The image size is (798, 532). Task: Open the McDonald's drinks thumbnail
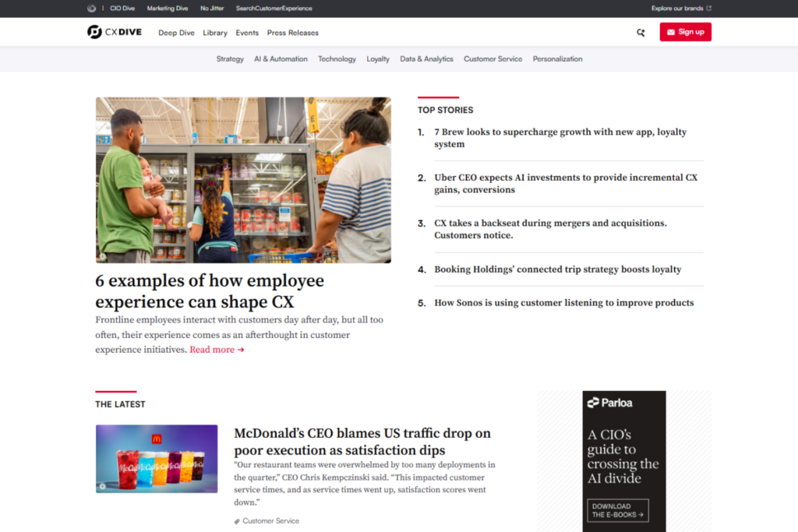click(x=157, y=459)
